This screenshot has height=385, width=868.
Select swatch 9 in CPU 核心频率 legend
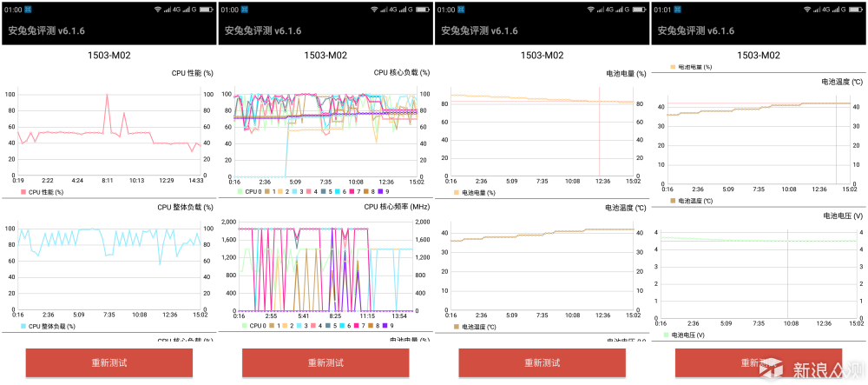pyautogui.click(x=385, y=325)
